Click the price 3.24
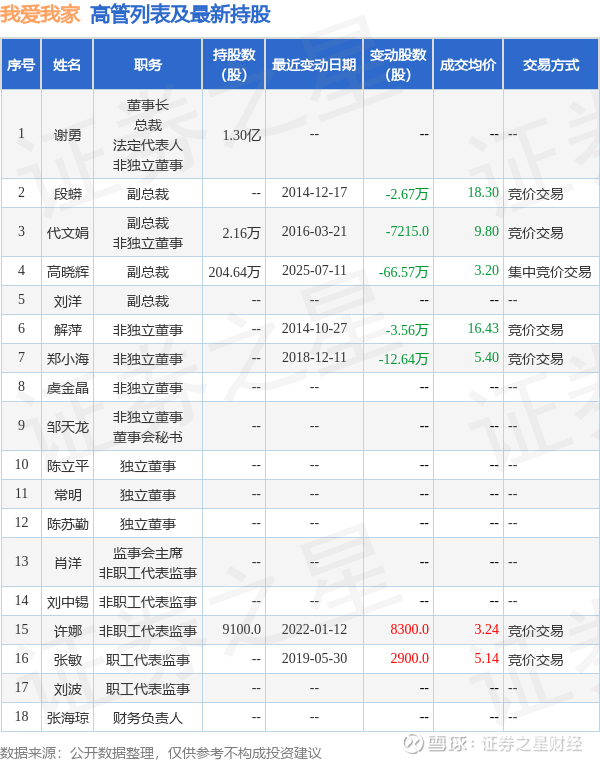The height and width of the screenshot is (762, 600). (487, 630)
